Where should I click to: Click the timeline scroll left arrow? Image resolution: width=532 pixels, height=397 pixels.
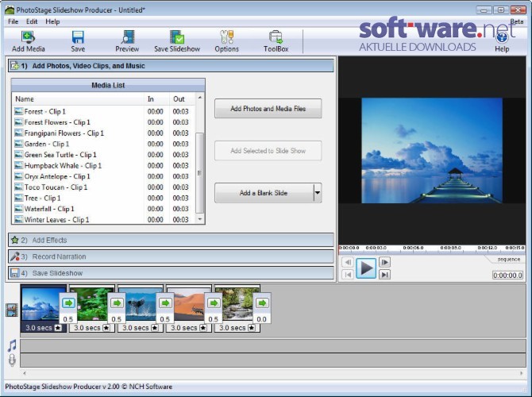pyautogui.click(x=25, y=373)
